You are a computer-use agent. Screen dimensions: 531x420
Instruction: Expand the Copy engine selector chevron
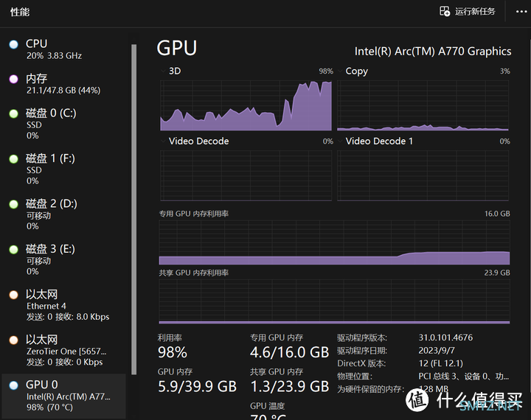340,71
